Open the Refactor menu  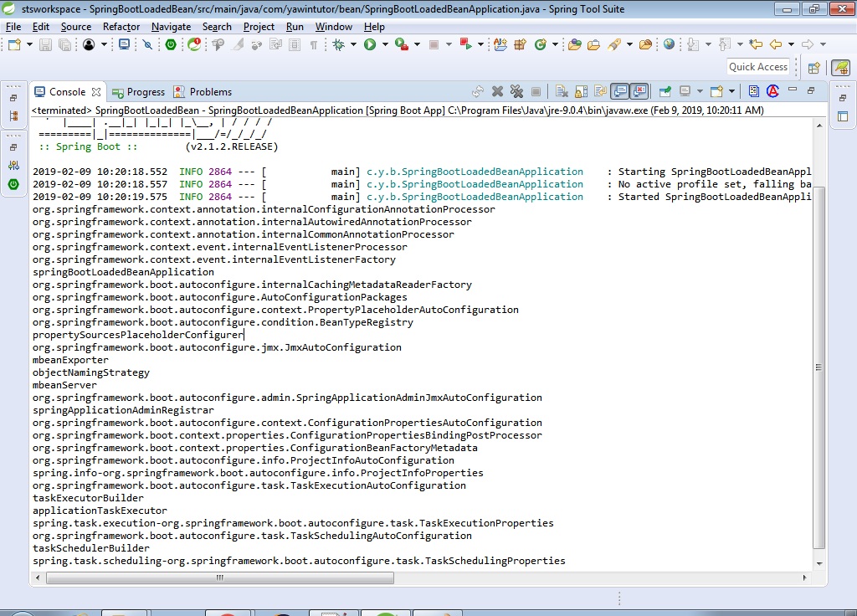pyautogui.click(x=121, y=26)
